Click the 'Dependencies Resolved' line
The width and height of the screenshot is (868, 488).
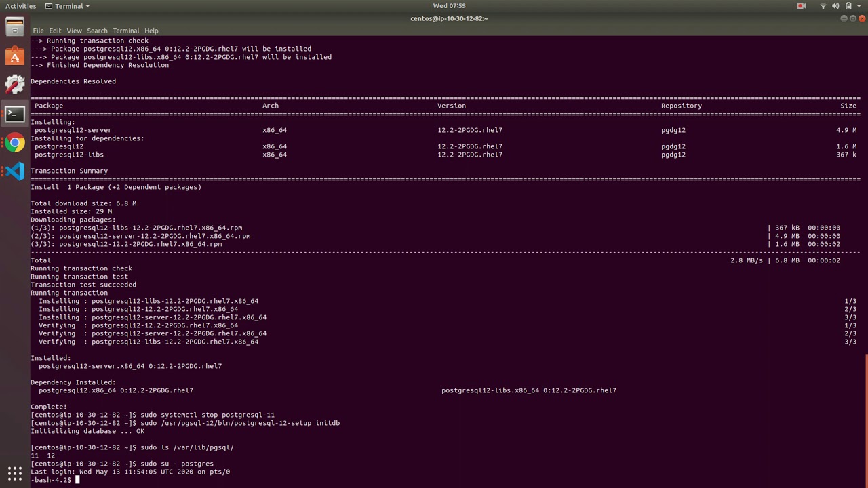pyautogui.click(x=73, y=81)
